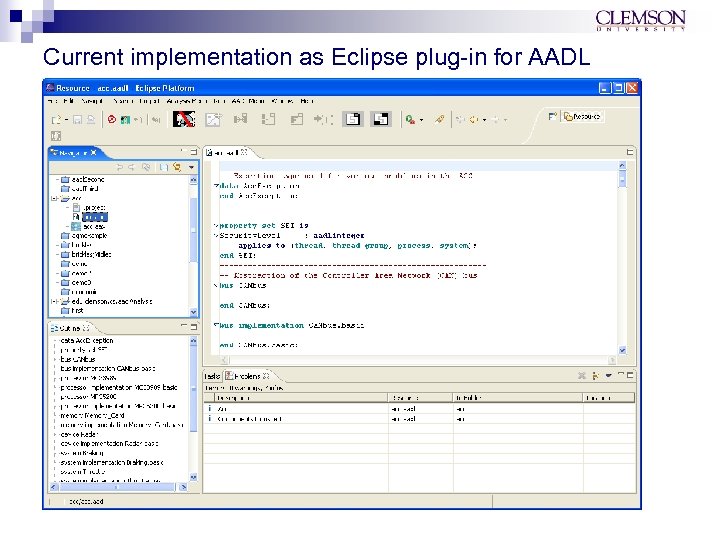Image resolution: width=720 pixels, height=540 pixels.
Task: Maximize the editor area
Action: tap(630, 152)
